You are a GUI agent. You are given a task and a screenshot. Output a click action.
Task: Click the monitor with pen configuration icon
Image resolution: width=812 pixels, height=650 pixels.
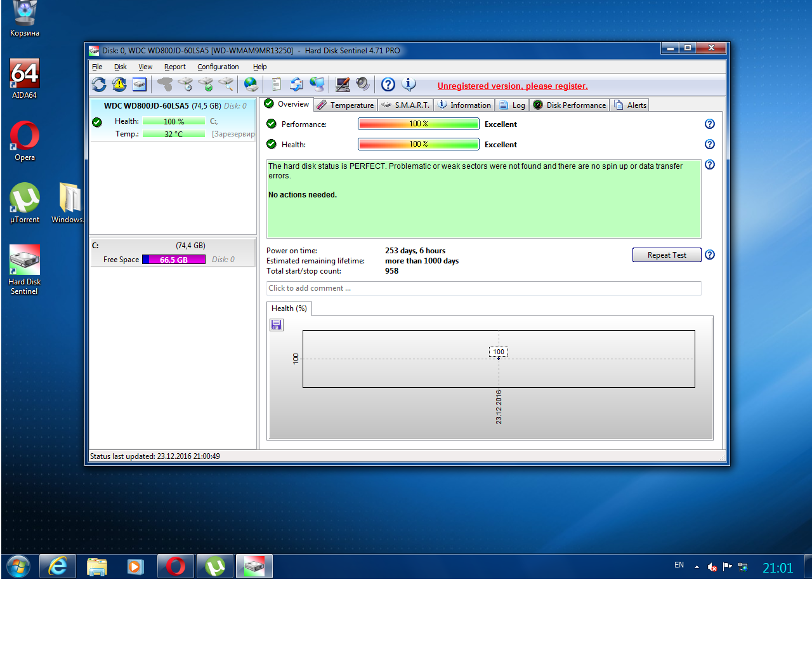point(343,84)
